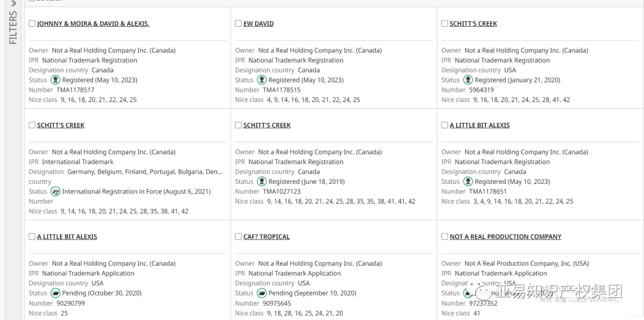Click International Registration in Force status icon
This screenshot has height=320, width=644.
pos(55,192)
